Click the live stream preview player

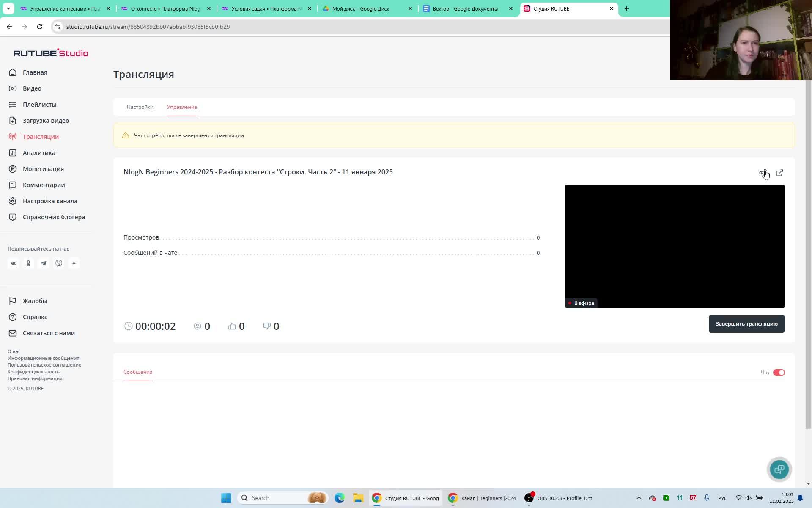(675, 246)
